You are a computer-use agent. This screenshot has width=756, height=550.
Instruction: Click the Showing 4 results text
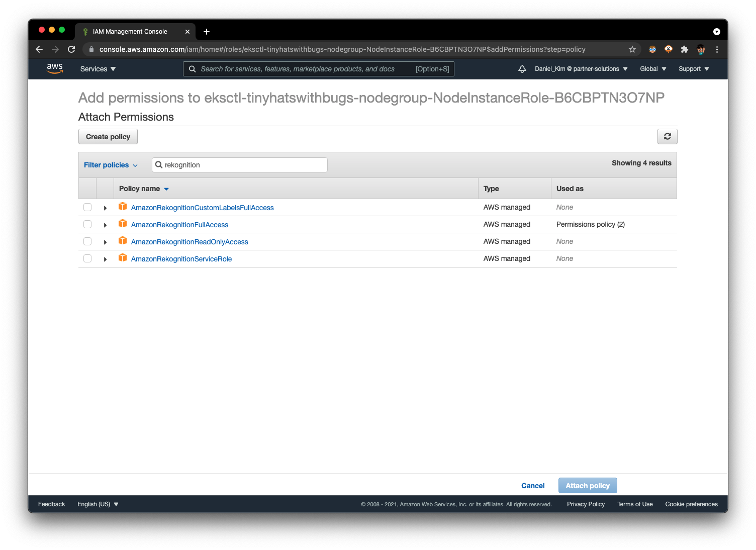coord(641,163)
